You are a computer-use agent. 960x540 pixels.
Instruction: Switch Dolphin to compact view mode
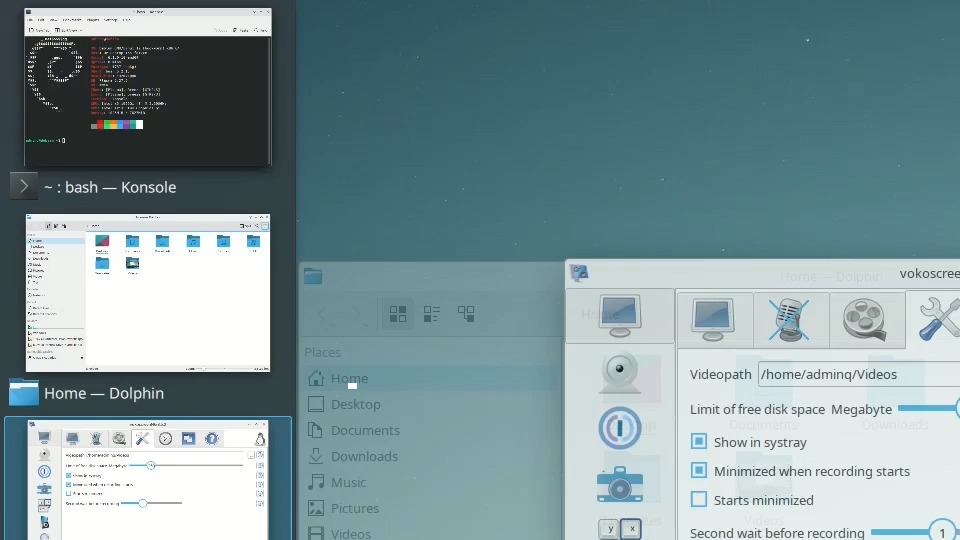coord(432,314)
